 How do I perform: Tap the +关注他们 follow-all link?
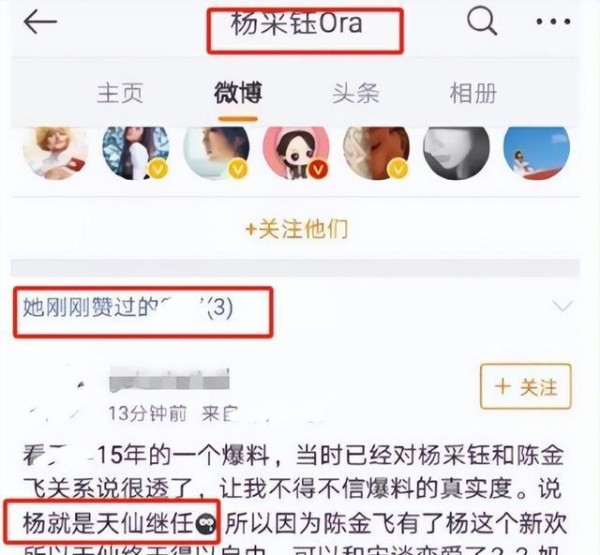(297, 229)
